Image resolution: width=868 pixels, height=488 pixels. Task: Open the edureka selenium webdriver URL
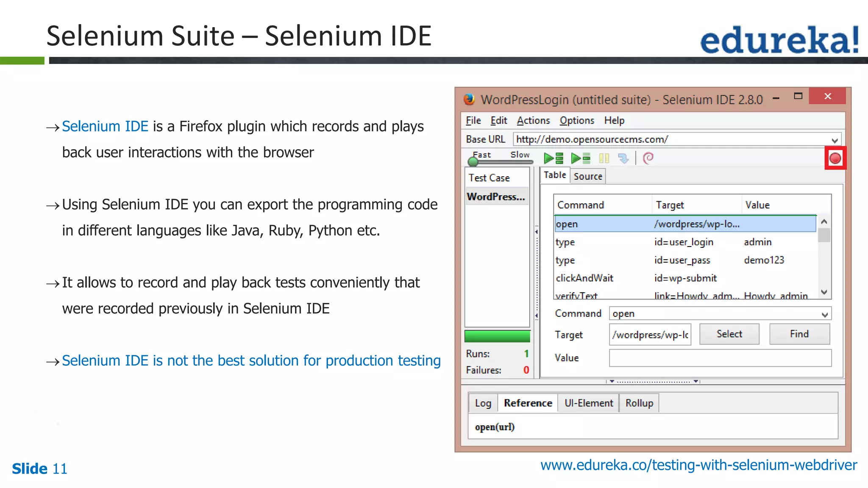click(698, 465)
